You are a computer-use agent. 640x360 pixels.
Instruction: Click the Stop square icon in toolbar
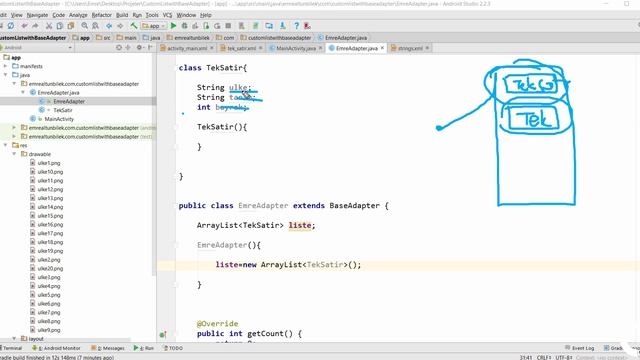pyautogui.click(x=228, y=26)
